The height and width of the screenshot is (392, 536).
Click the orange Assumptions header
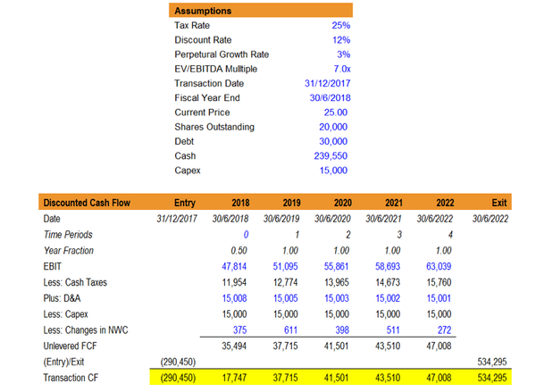tap(261, 11)
